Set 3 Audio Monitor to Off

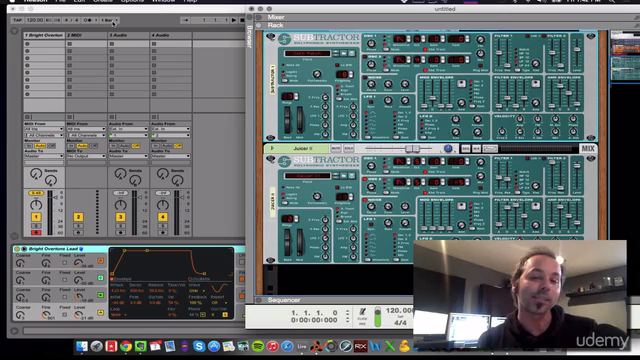coord(136,146)
